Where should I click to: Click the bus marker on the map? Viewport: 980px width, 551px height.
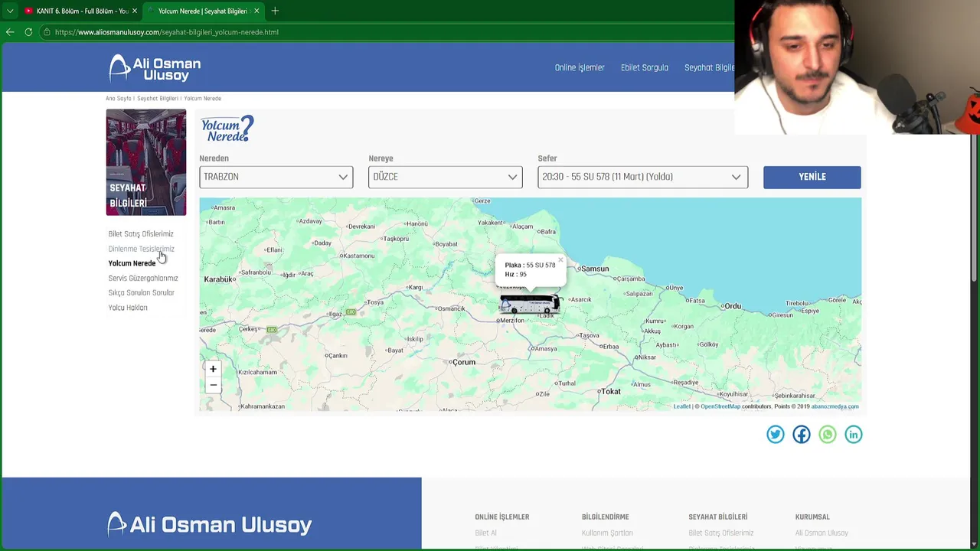click(x=530, y=304)
